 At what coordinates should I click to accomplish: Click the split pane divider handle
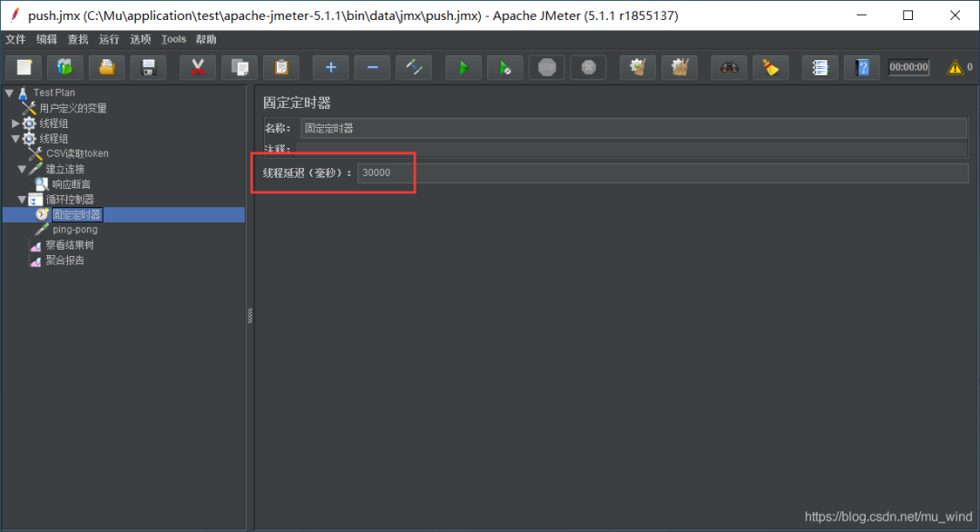point(250,316)
